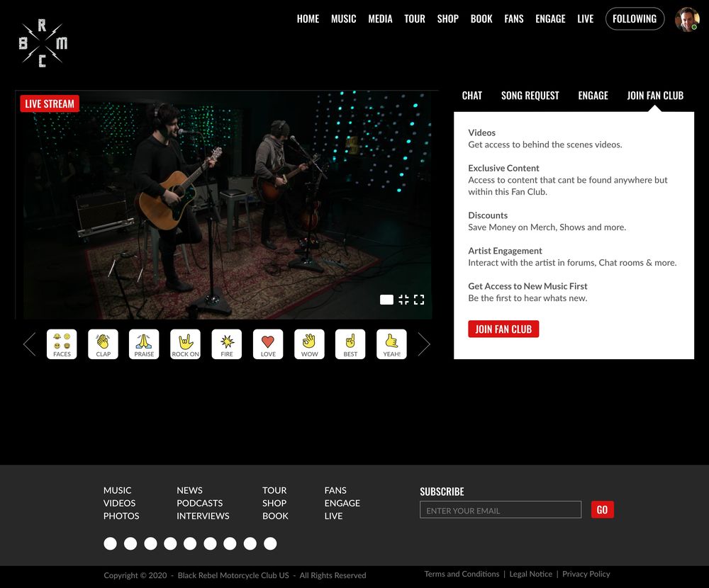Send the Praise reaction

tap(144, 344)
